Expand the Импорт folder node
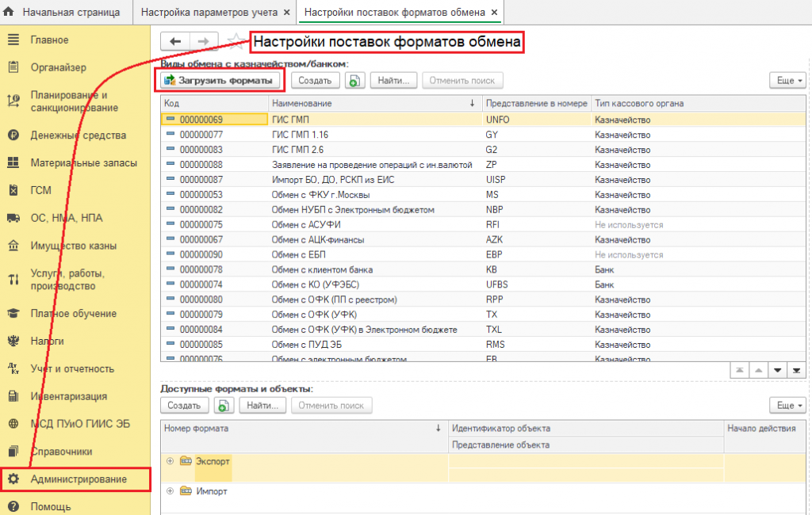Viewport: 812px width, 515px height. click(x=170, y=491)
